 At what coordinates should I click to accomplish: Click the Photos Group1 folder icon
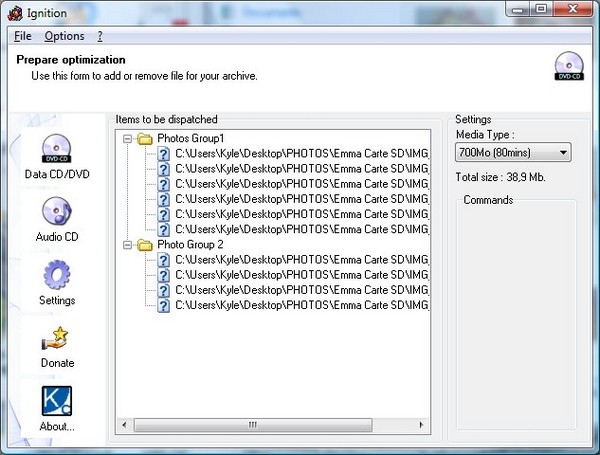(144, 139)
